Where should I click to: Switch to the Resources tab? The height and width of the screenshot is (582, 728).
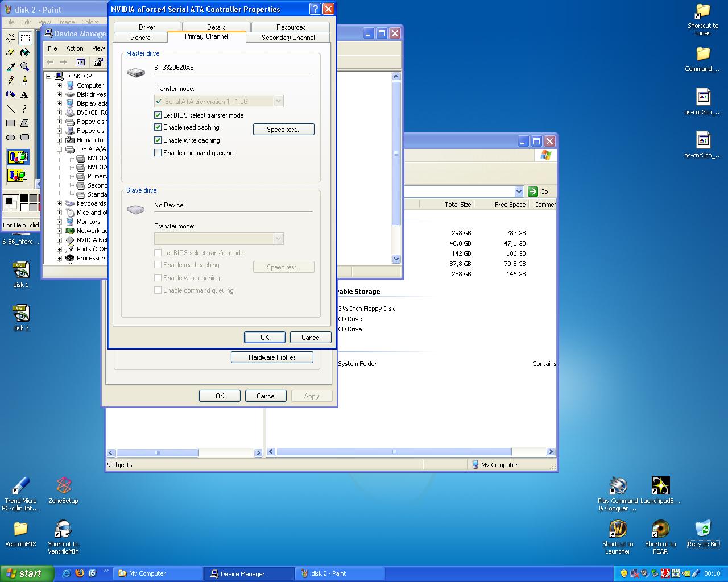[291, 27]
